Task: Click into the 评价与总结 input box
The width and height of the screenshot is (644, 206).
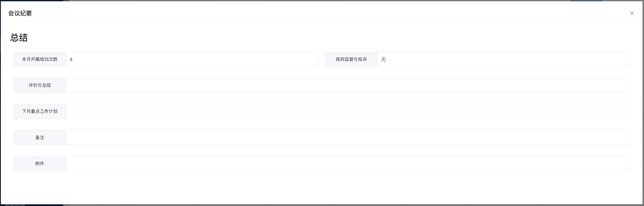Action: [347, 86]
